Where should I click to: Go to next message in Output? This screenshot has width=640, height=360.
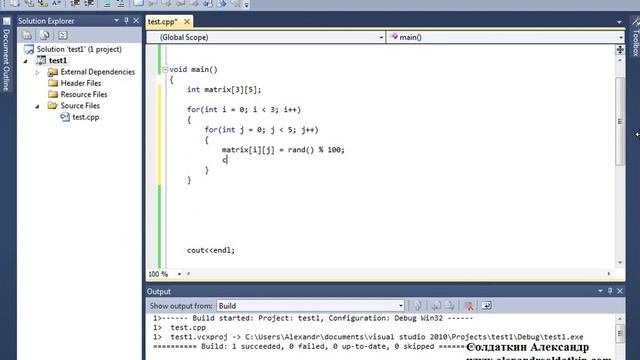450,305
